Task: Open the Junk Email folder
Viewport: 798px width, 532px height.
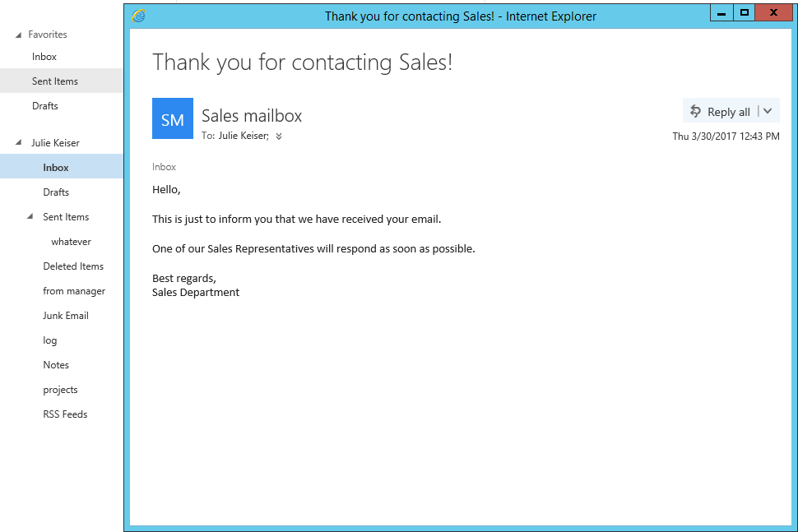Action: [x=66, y=315]
